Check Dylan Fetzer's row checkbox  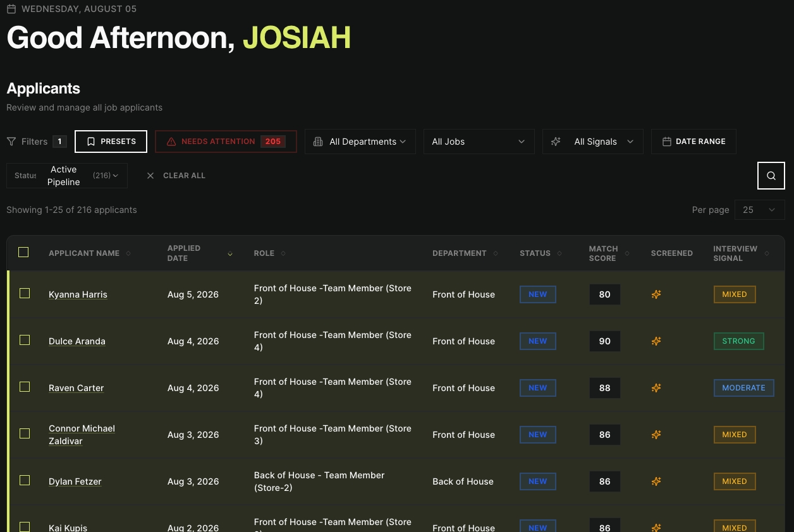pos(25,480)
